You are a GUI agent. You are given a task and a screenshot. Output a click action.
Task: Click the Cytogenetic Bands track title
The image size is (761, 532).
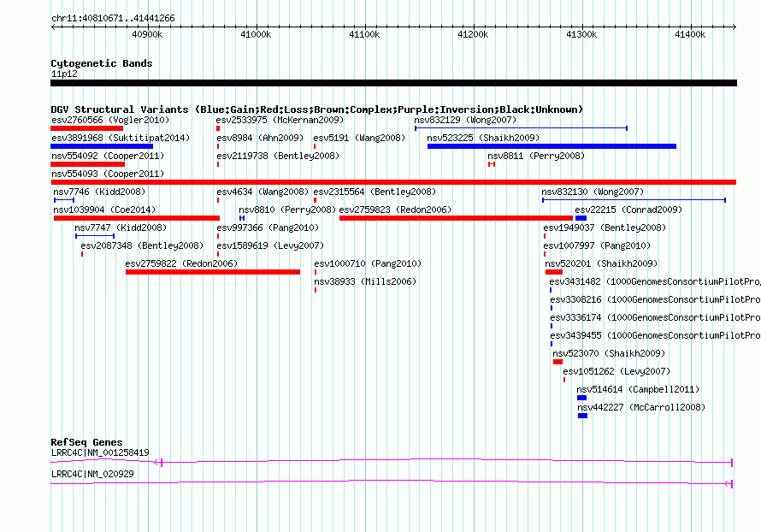(x=102, y=63)
